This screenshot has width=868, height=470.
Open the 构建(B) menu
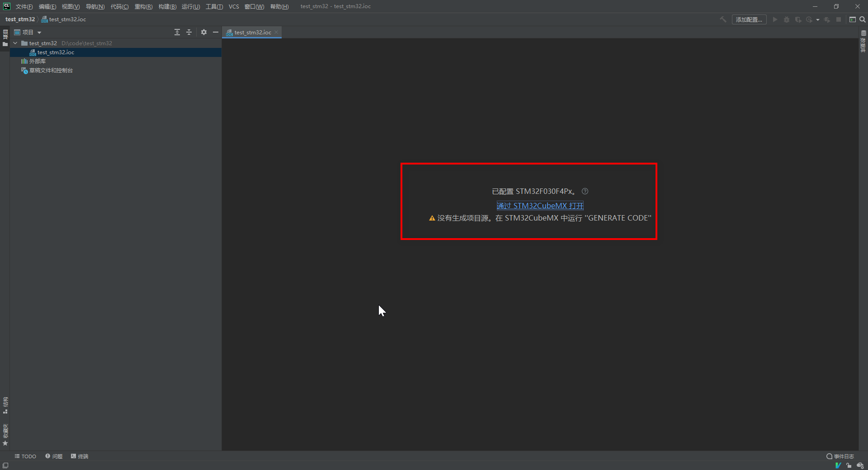pos(167,6)
